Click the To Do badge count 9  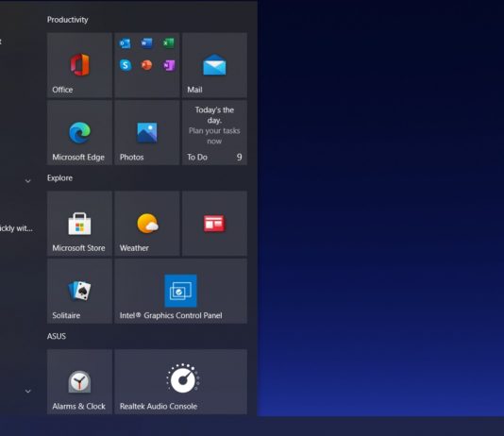[239, 157]
